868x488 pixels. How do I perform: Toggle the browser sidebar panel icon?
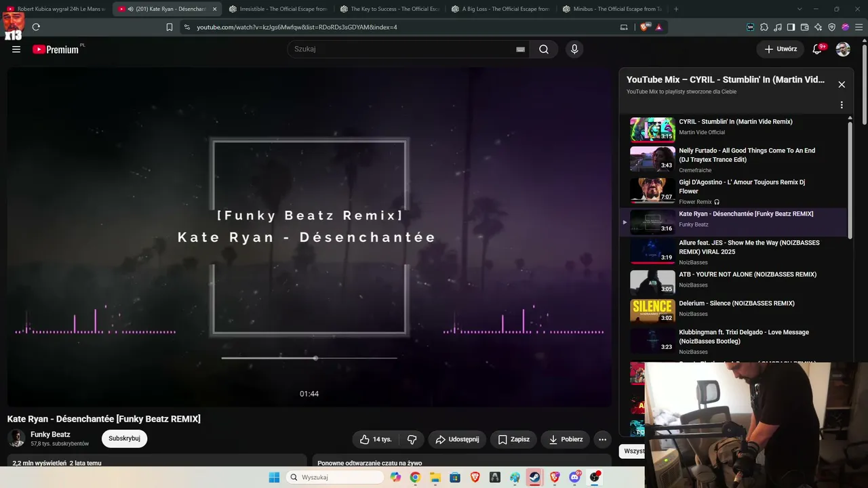(791, 27)
